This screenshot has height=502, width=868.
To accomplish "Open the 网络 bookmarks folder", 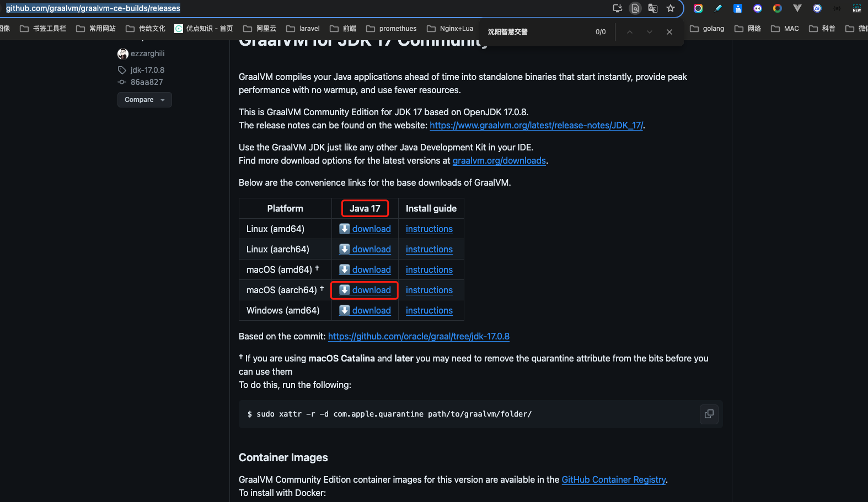I will [748, 29].
